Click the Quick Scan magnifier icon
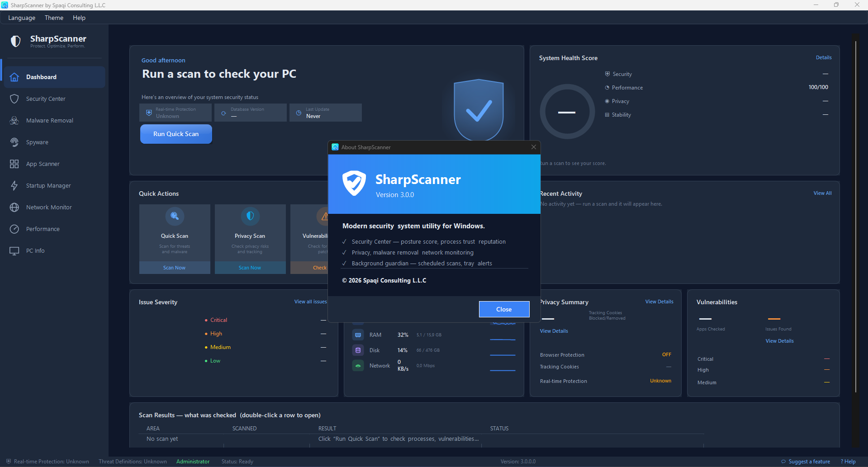The height and width of the screenshot is (467, 868). pos(175,216)
